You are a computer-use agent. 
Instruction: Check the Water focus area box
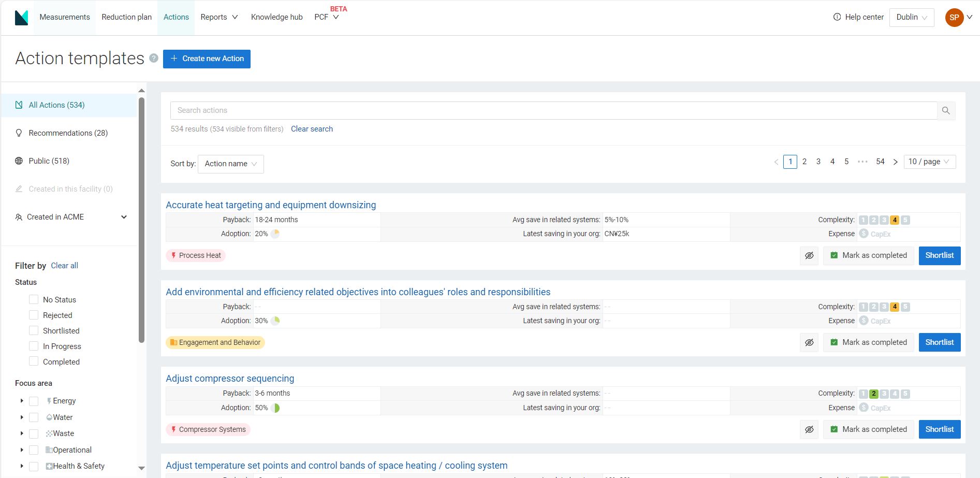(x=34, y=417)
